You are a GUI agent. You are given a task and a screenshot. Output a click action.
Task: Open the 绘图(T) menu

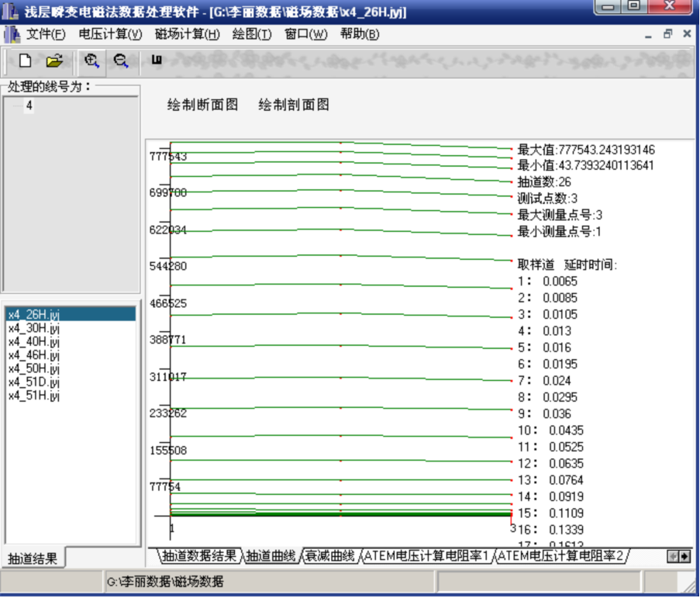tap(252, 34)
